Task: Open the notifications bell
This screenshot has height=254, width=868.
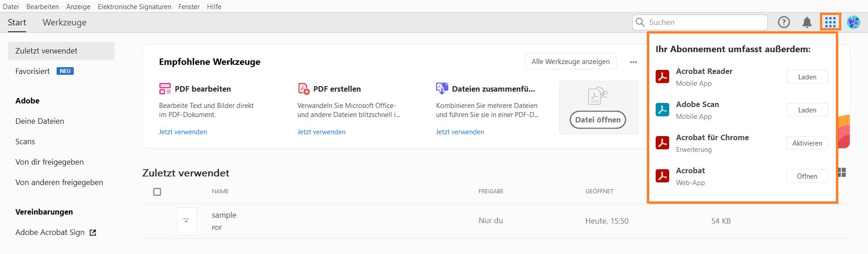Action: (807, 22)
